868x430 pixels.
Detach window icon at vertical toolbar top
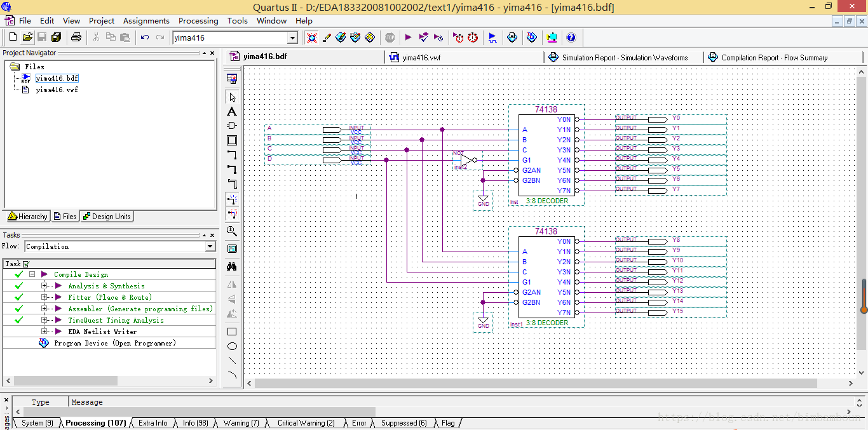(x=232, y=79)
